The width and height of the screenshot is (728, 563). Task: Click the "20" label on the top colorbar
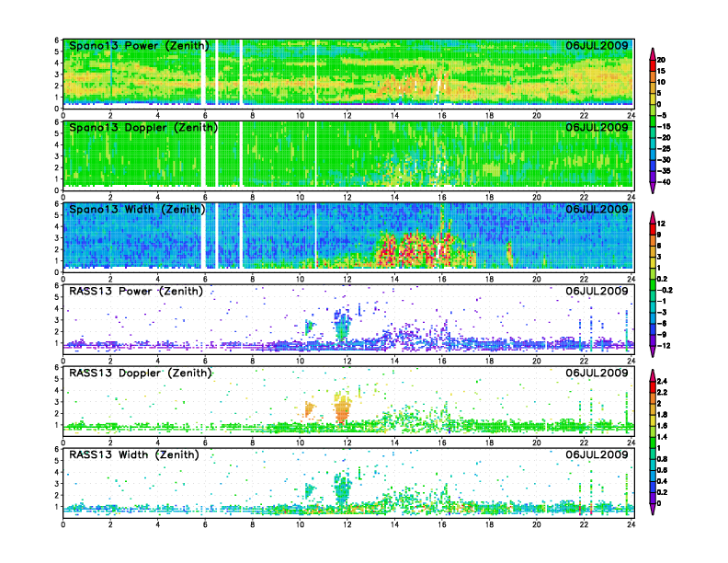(x=661, y=60)
